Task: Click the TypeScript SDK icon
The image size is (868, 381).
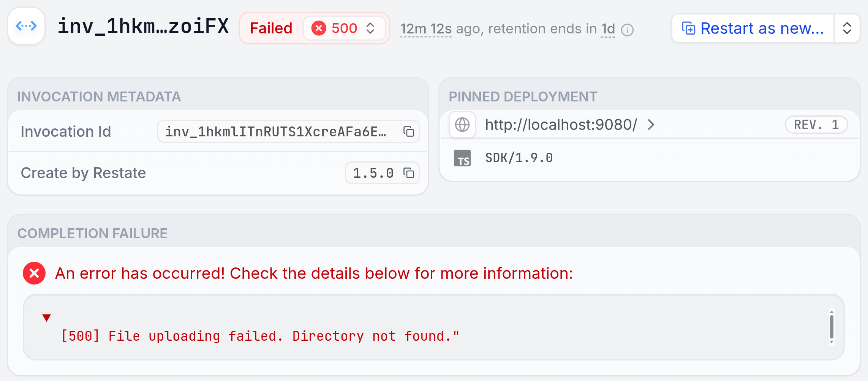Action: (462, 158)
